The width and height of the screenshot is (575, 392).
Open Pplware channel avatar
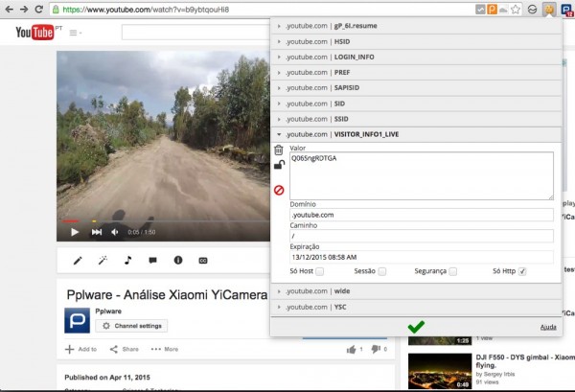[77, 320]
